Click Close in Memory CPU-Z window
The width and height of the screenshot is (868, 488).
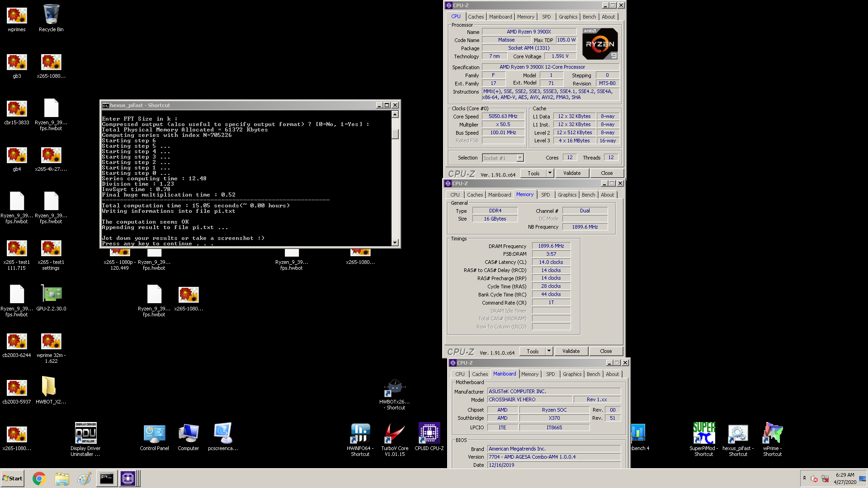point(606,351)
